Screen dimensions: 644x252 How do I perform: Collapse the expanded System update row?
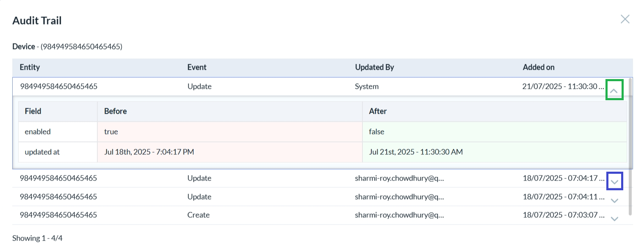(x=614, y=90)
